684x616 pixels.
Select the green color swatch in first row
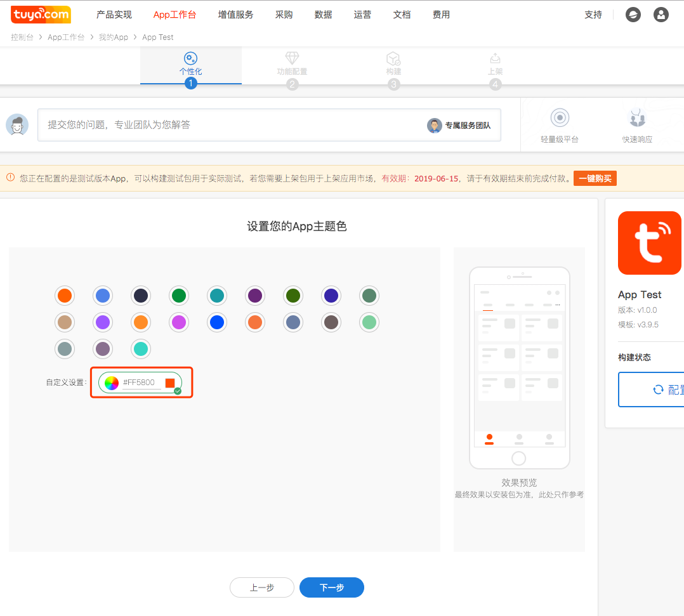pyautogui.click(x=179, y=296)
